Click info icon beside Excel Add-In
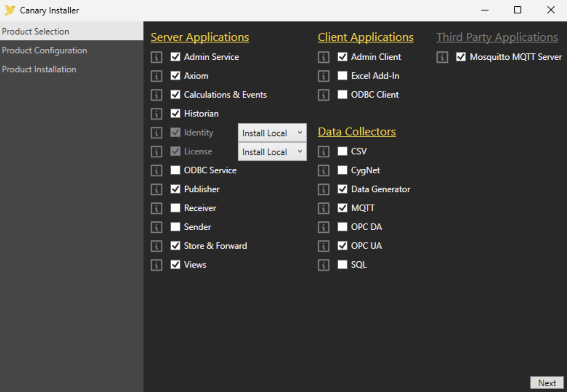The width and height of the screenshot is (567, 392). [x=323, y=76]
